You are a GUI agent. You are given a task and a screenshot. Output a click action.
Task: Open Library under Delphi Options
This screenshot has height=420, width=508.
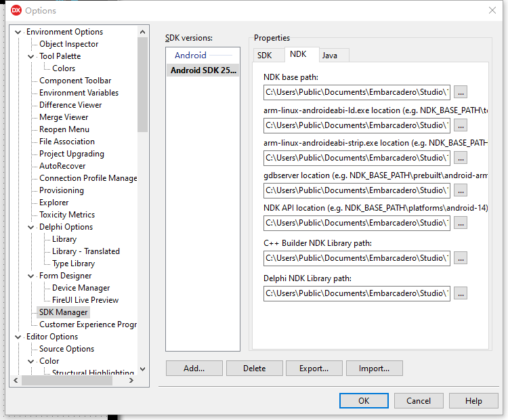tap(64, 239)
